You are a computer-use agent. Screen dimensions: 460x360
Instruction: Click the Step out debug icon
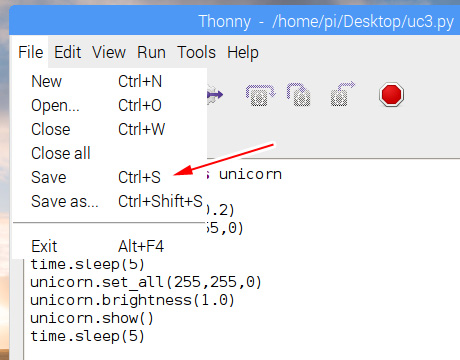(x=343, y=94)
